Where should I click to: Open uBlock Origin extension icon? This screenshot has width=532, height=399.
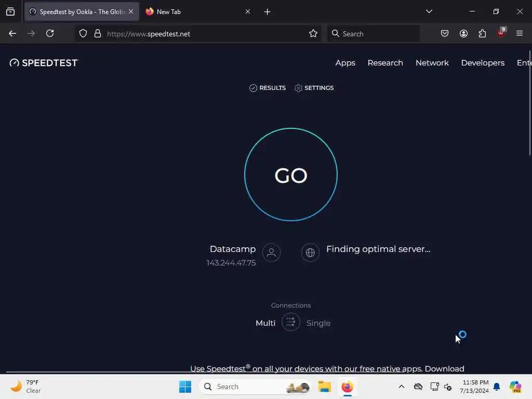501,33
